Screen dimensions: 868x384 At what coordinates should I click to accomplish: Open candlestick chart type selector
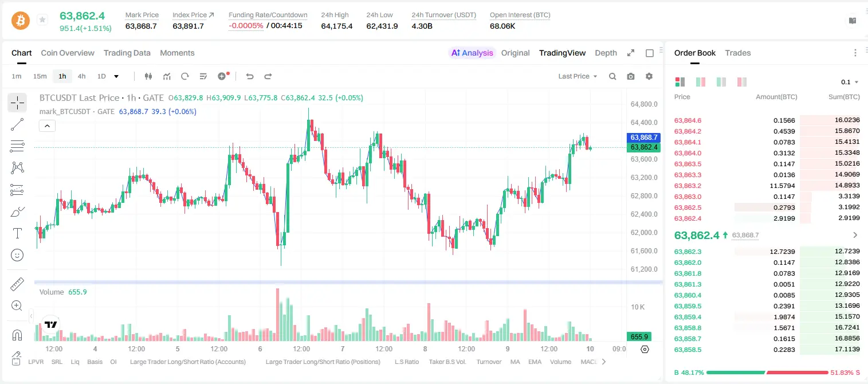149,76
